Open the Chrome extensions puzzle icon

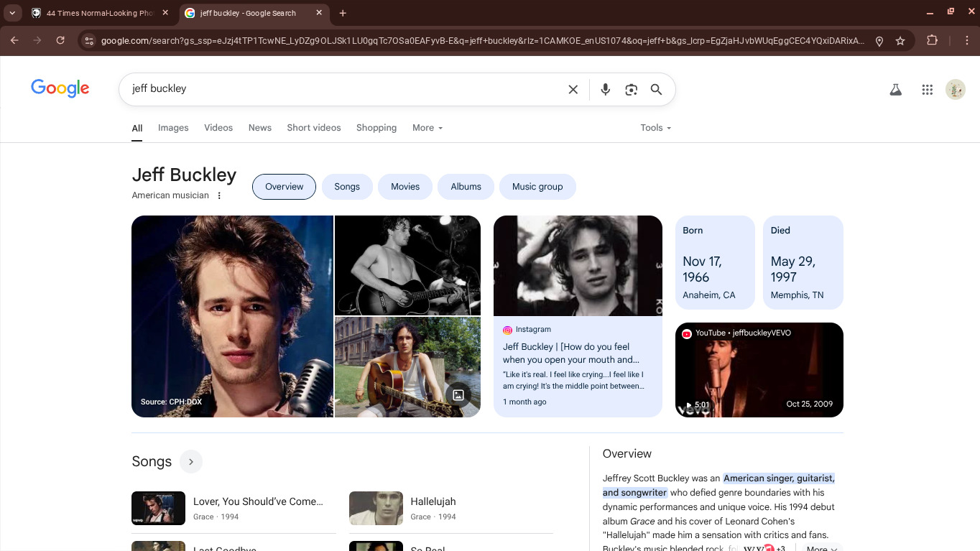click(x=932, y=41)
